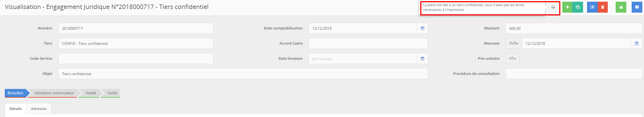Duplicate the engagement with the copy icon
The width and height of the screenshot is (644, 117).
click(578, 7)
